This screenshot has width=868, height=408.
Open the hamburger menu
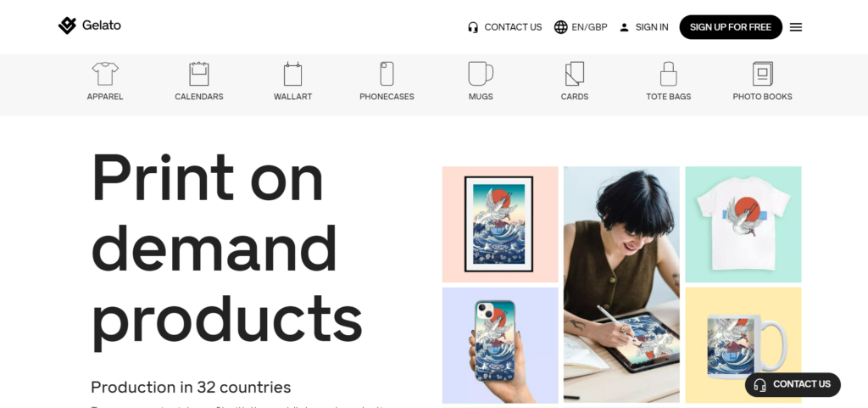[795, 27]
